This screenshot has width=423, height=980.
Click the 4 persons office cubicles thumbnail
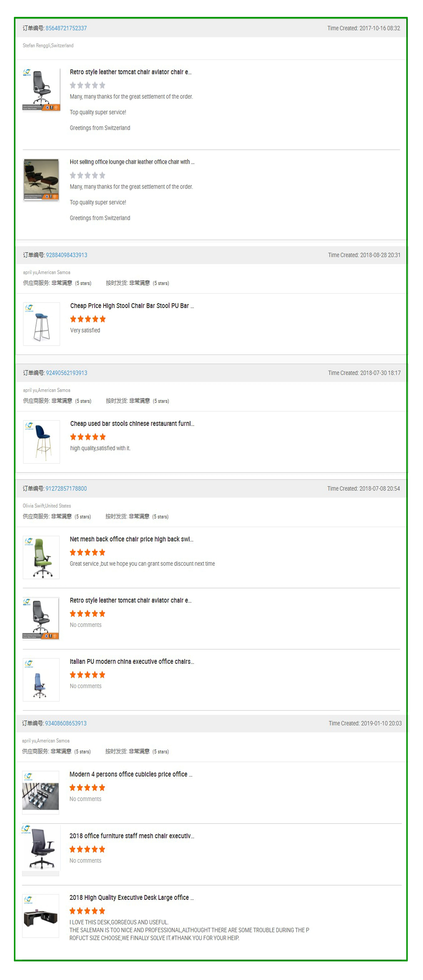coord(41,792)
